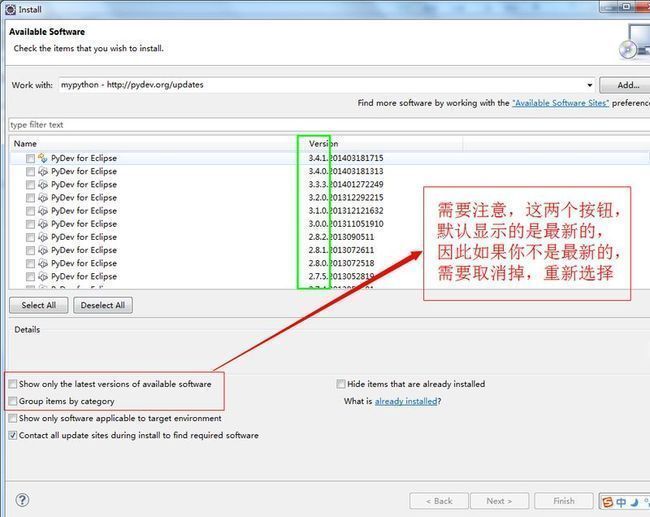This screenshot has height=517, width=650.
Task: Enable Hide items that are already installed
Action: [x=341, y=384]
